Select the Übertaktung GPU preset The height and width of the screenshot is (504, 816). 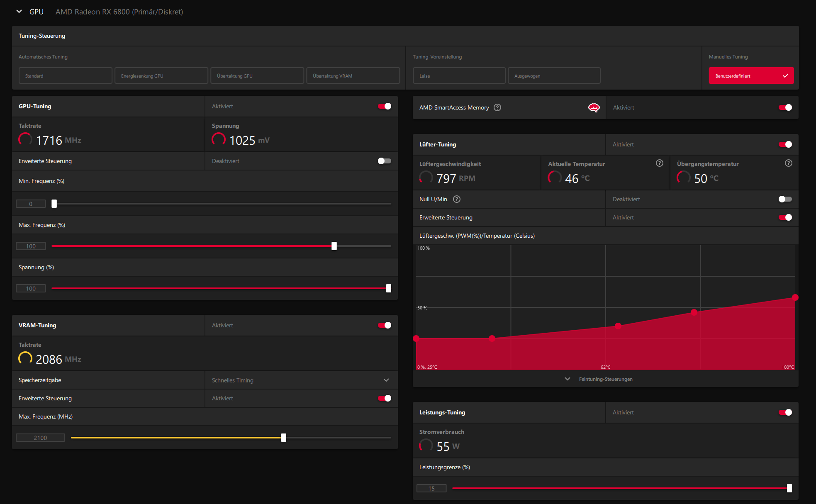(x=257, y=76)
